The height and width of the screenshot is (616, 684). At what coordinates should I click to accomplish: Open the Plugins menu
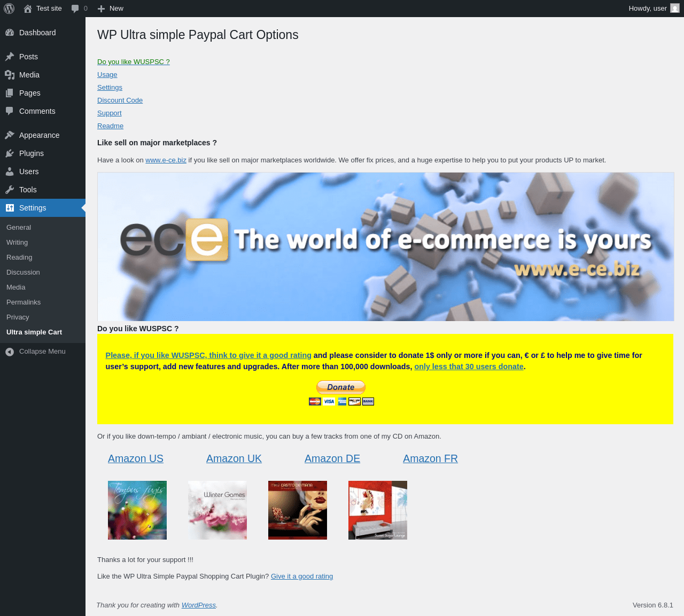tap(43, 153)
